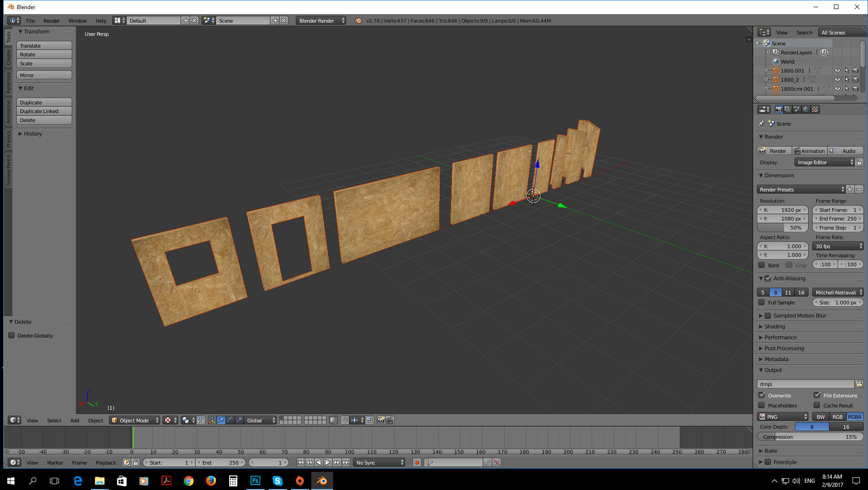The height and width of the screenshot is (490, 868).
Task: Open the timeline Marker menu
Action: click(x=55, y=462)
